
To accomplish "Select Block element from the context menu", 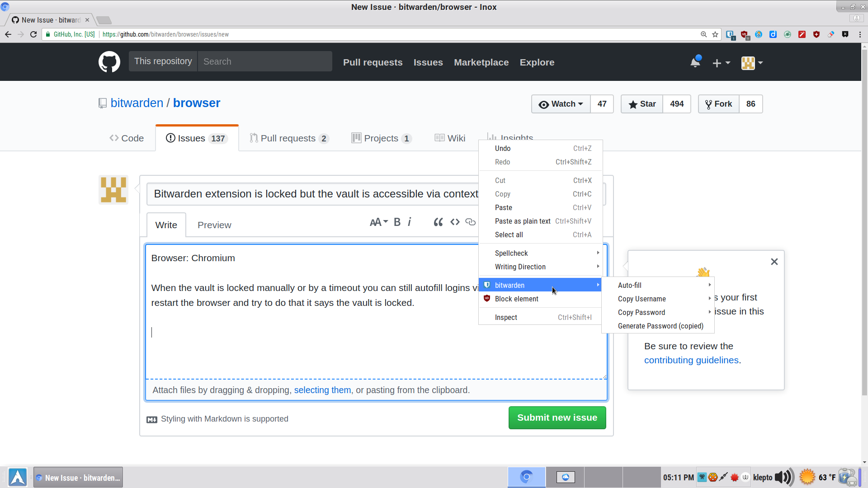I will click(x=517, y=299).
